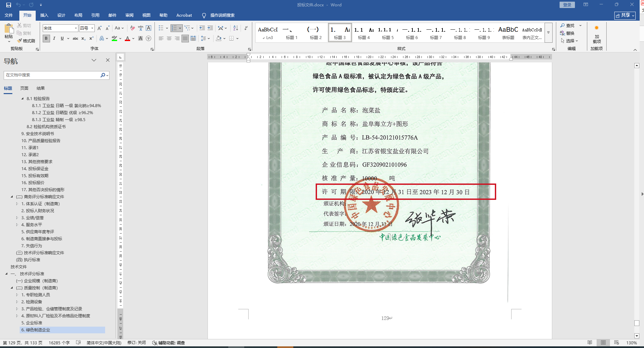This screenshot has height=348, width=644.
Task: Switch to the 视图 ribbon tab
Action: tap(146, 15)
